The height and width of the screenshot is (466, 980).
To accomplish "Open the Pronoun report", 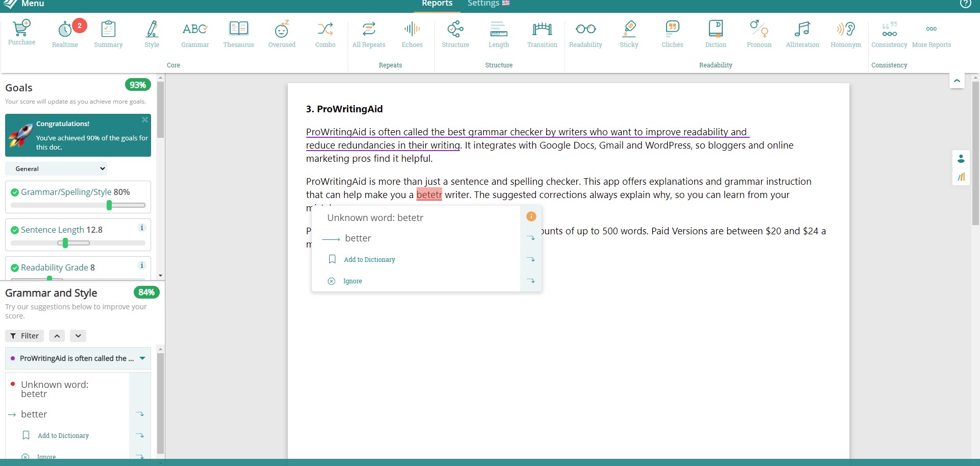I will pyautogui.click(x=759, y=34).
